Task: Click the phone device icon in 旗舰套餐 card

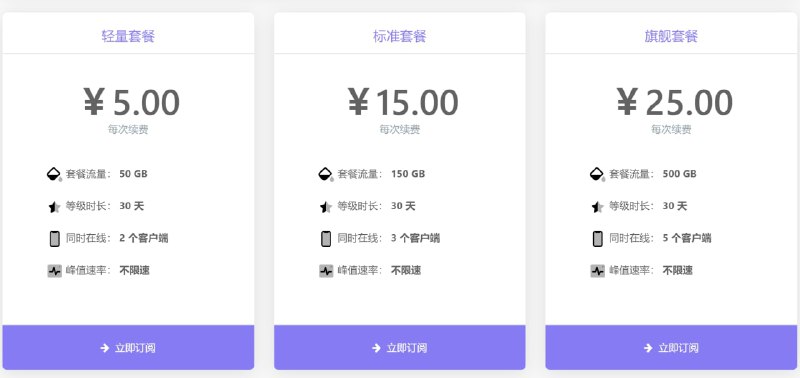Action: click(597, 239)
